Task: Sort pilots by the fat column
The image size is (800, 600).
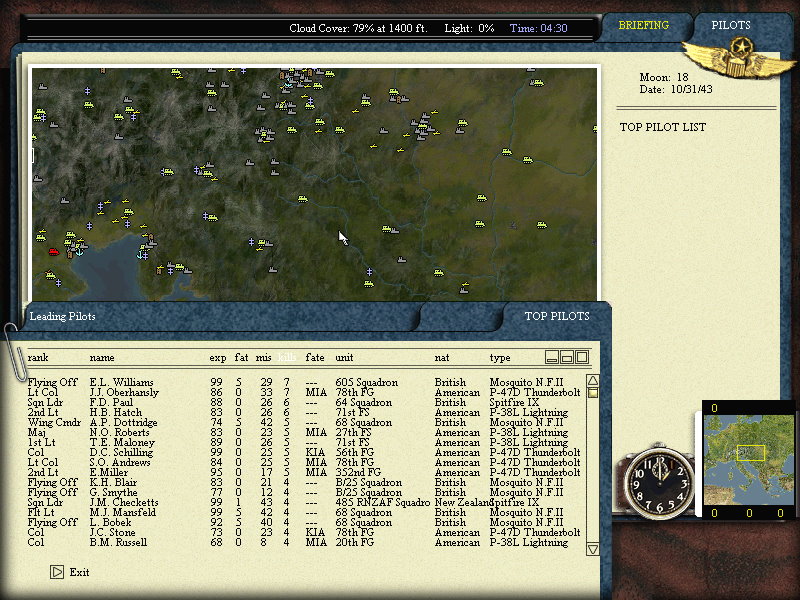Action: point(241,358)
